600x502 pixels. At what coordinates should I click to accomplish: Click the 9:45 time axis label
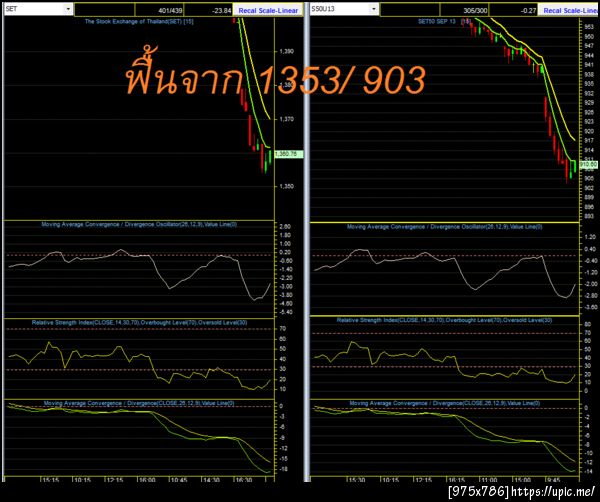[x=553, y=480]
